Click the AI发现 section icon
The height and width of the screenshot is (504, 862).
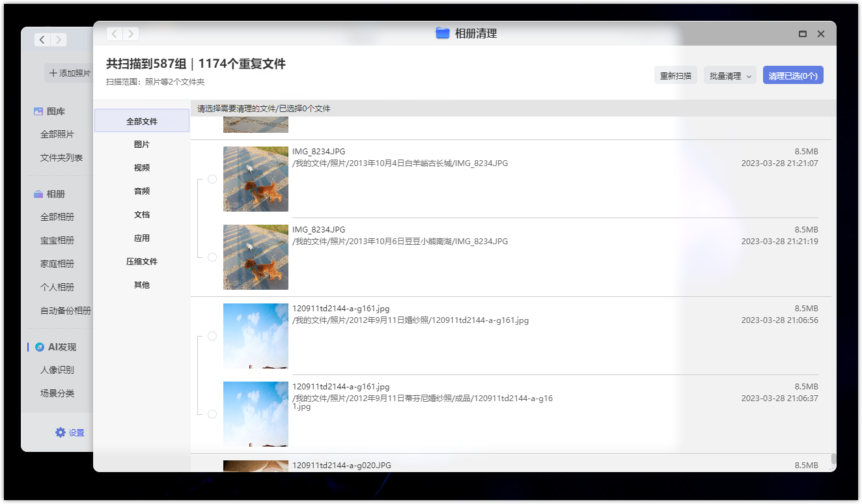[40, 347]
